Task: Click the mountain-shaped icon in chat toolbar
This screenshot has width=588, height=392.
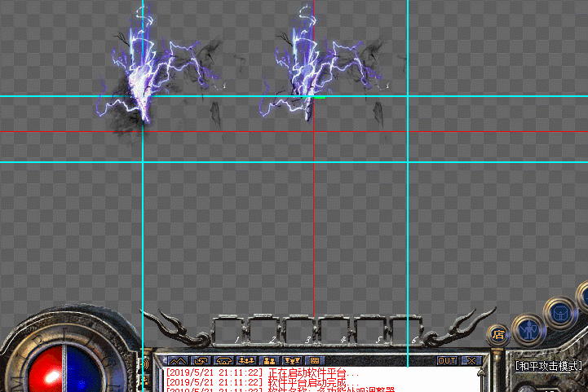Action: 177,361
